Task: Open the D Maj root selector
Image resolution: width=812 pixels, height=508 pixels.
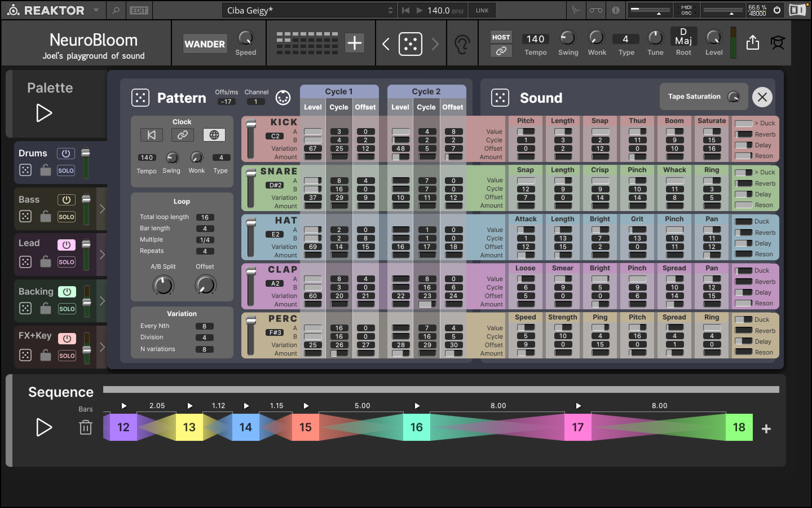Action: (x=683, y=36)
